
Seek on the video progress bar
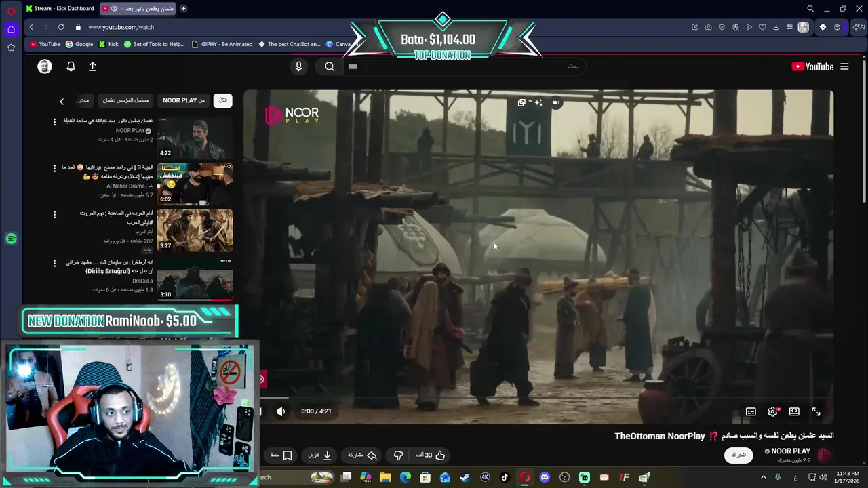tap(539, 398)
